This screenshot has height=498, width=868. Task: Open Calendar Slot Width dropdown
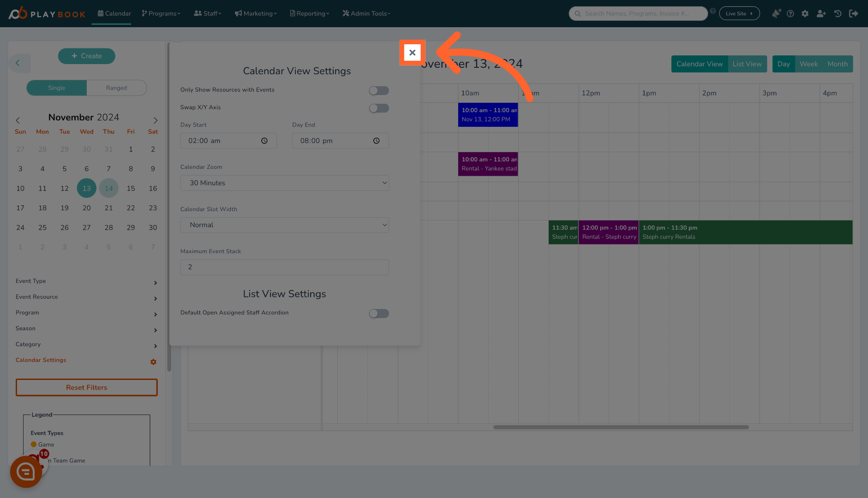(285, 225)
